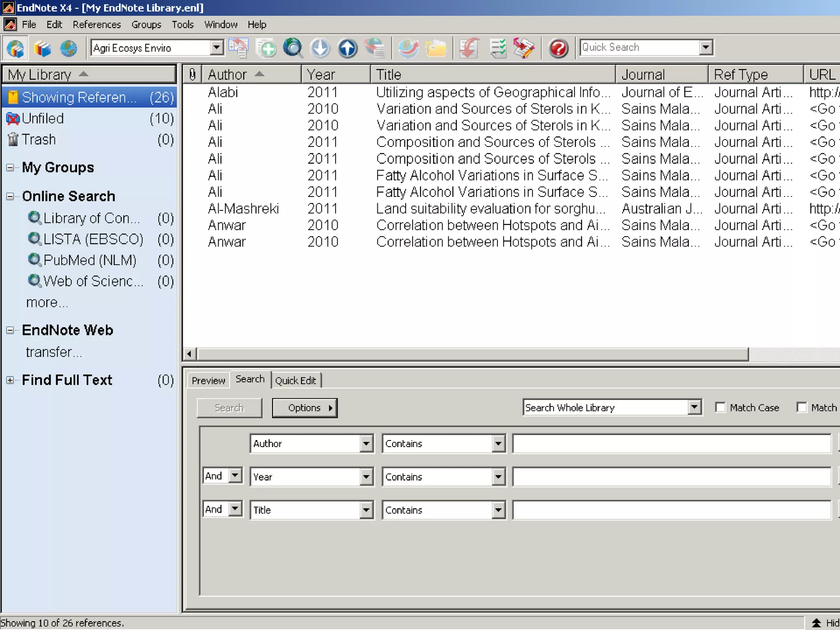Open EndNote Help red question icon
Image resolution: width=840 pixels, height=630 pixels.
tap(558, 48)
